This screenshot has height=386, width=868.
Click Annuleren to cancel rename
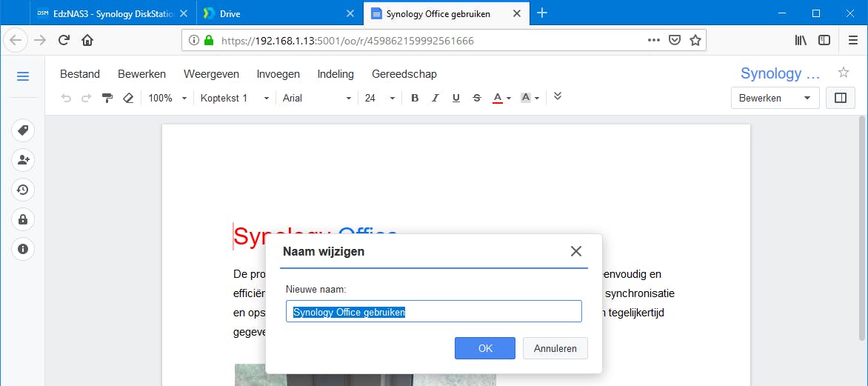click(x=555, y=348)
